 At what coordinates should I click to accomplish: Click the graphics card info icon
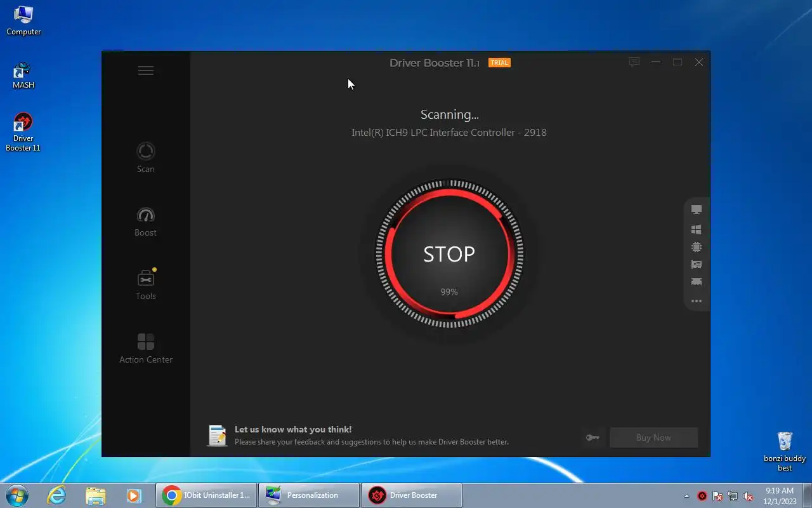click(x=697, y=264)
